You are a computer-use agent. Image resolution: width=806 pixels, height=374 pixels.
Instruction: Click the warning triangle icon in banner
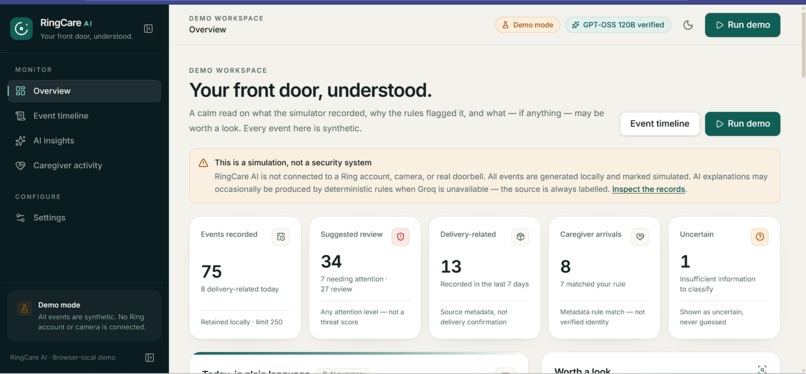point(204,163)
